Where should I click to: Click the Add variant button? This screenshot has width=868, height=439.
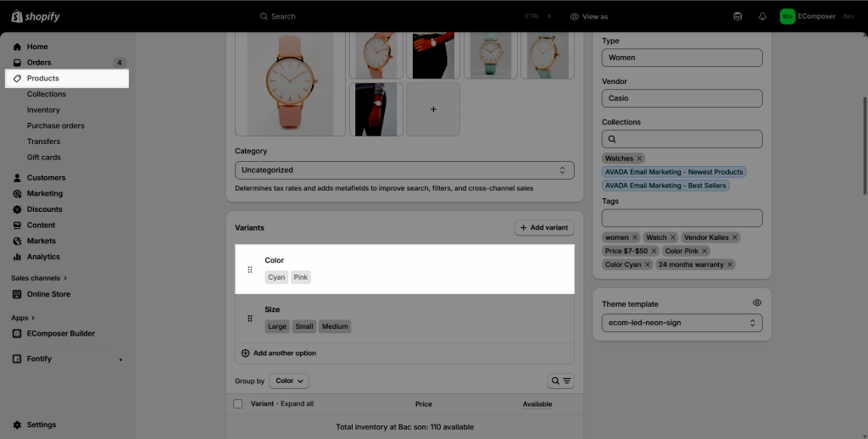[x=544, y=228]
